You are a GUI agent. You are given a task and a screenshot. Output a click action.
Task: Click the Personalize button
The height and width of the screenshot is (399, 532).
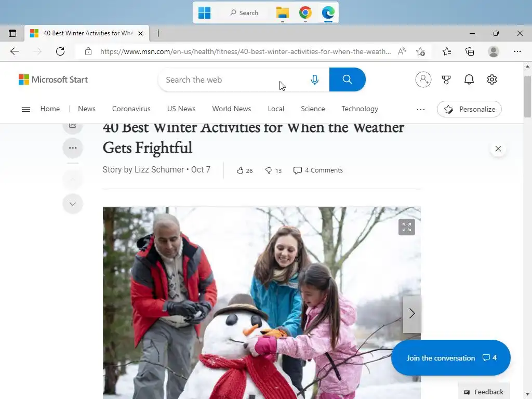[469, 109]
